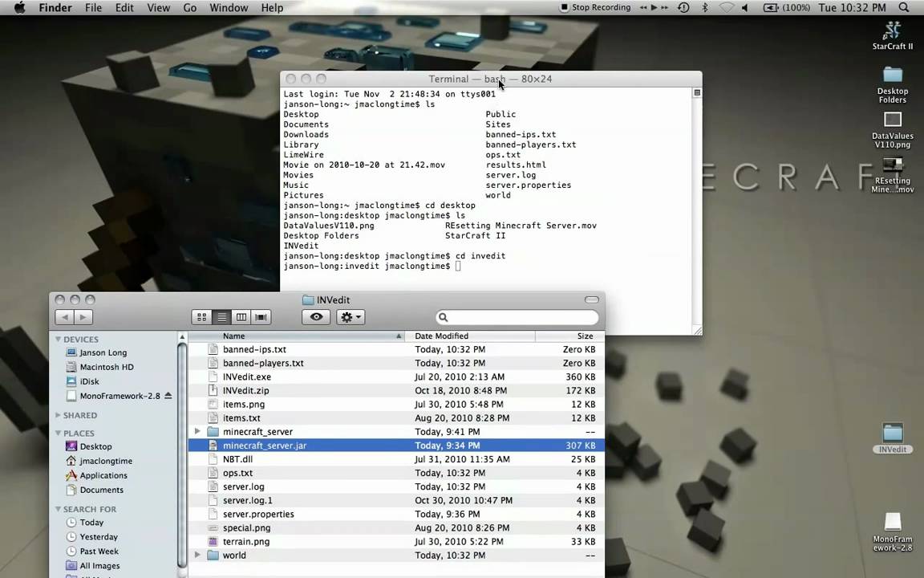Switch Finder to Cover Flow view

tap(261, 317)
